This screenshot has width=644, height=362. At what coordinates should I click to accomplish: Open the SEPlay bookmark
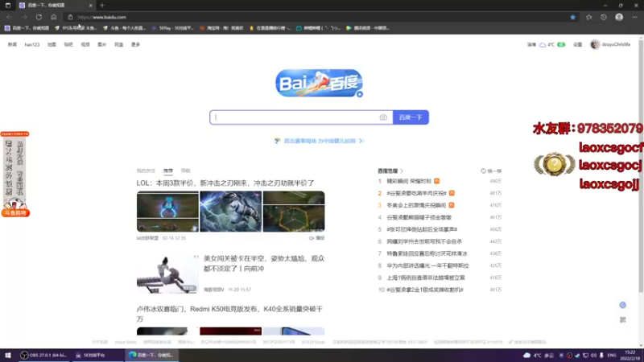tap(172, 28)
